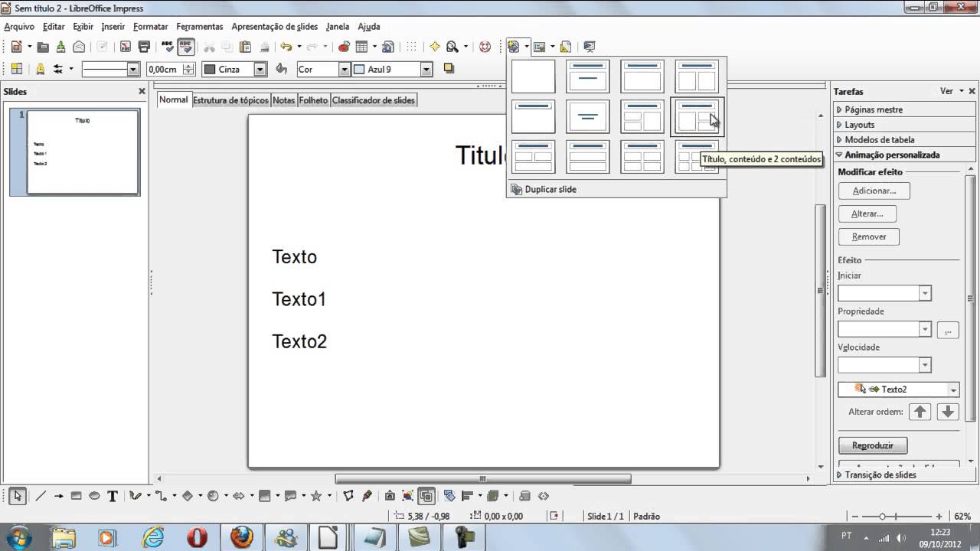Click the Callouts shapes tool
This screenshot has height=551, width=980.
[x=290, y=496]
